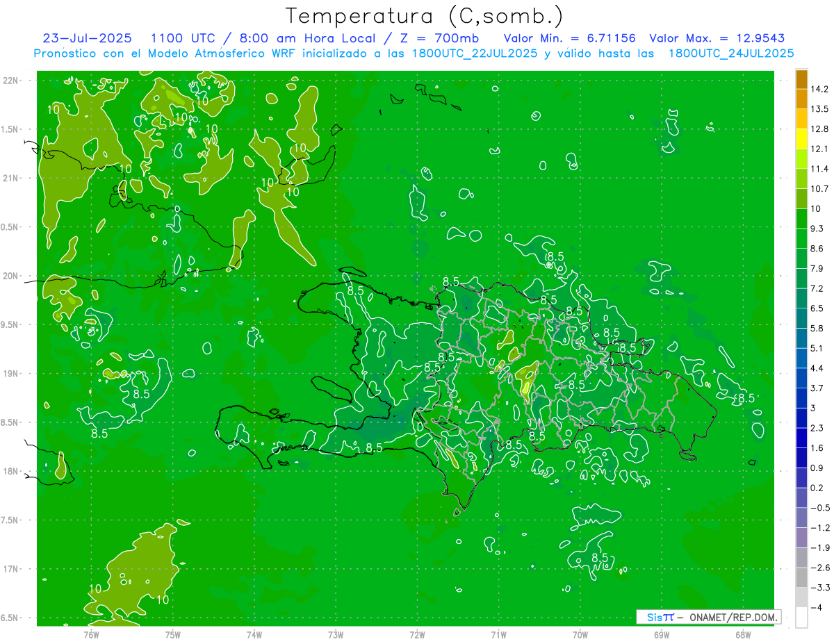This screenshot has width=834, height=644.
Task: Click the legend value "5.8"
Action: (x=817, y=329)
